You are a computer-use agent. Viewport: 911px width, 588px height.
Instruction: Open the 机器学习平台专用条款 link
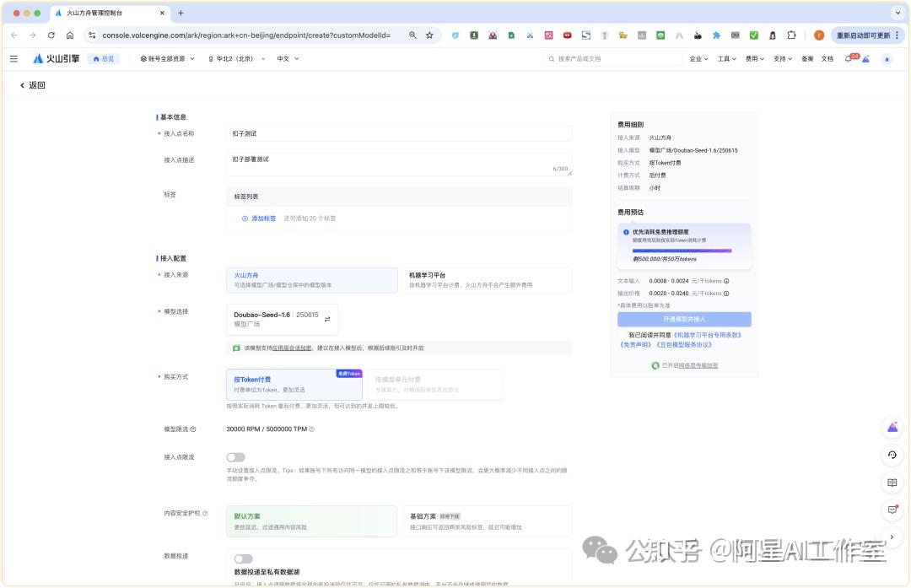707,335
